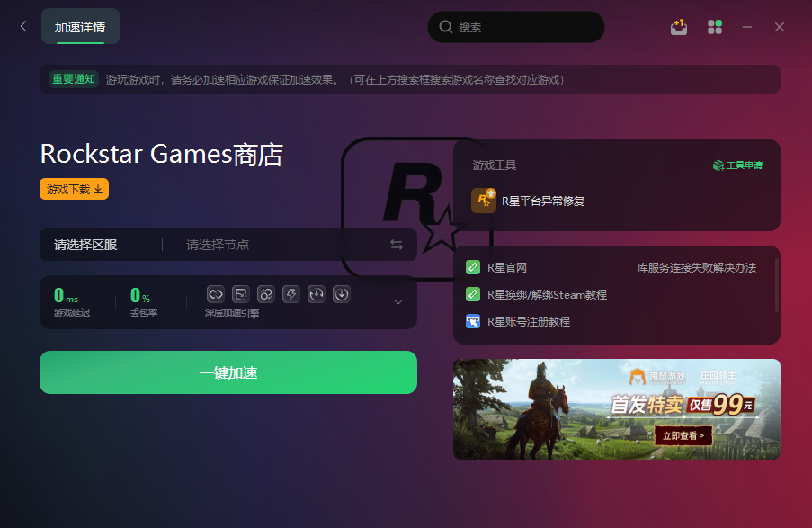The image size is (812, 528).
Task: Open the 库服务连接失败解决办法 link
Action: click(697, 267)
